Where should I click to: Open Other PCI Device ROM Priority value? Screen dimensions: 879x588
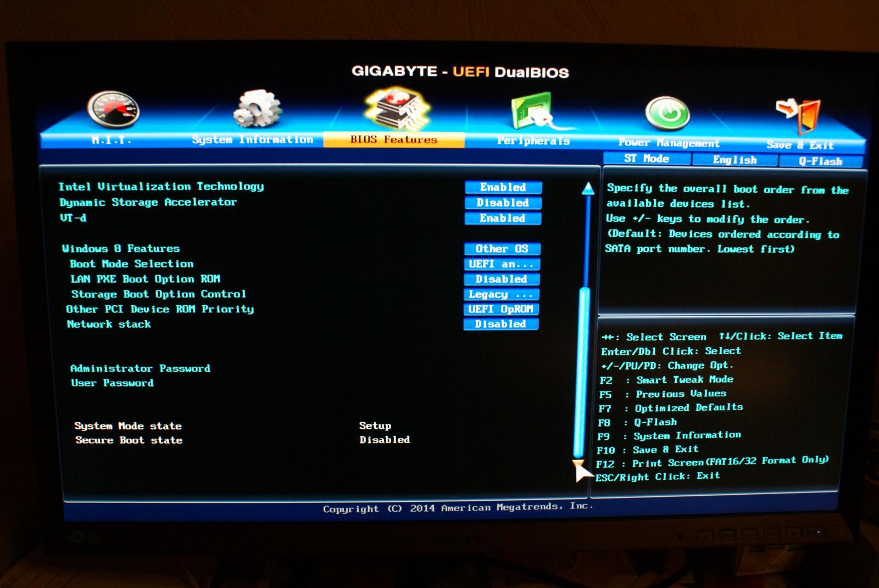501,309
